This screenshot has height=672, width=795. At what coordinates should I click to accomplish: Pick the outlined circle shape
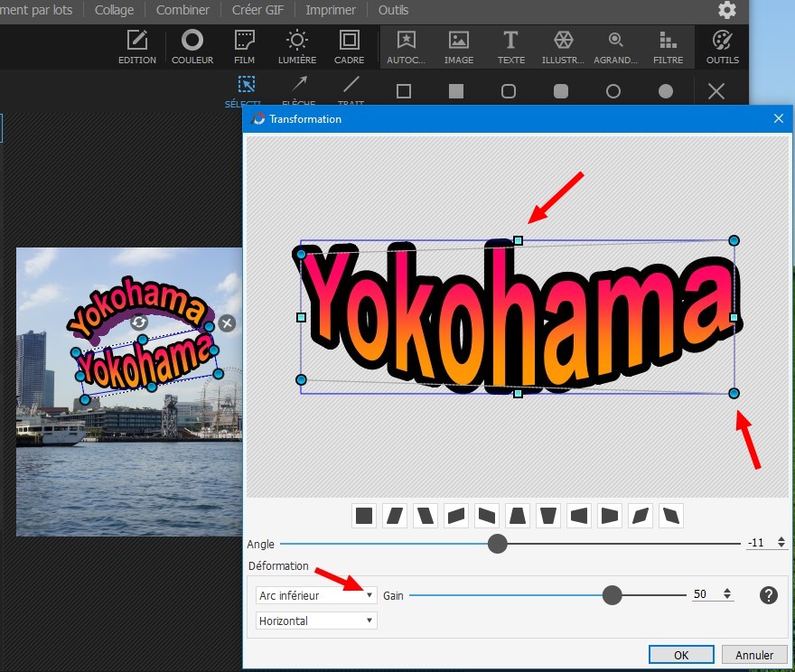click(x=613, y=91)
